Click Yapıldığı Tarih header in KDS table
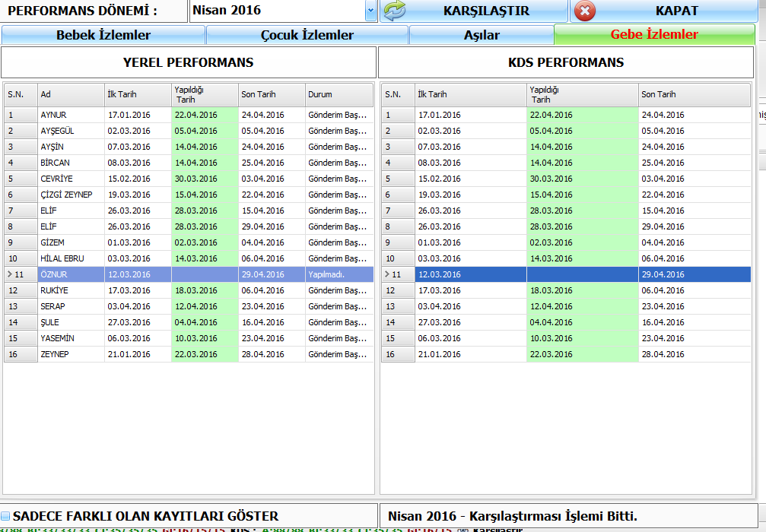Viewport: 766px width, 532px height. click(582, 94)
